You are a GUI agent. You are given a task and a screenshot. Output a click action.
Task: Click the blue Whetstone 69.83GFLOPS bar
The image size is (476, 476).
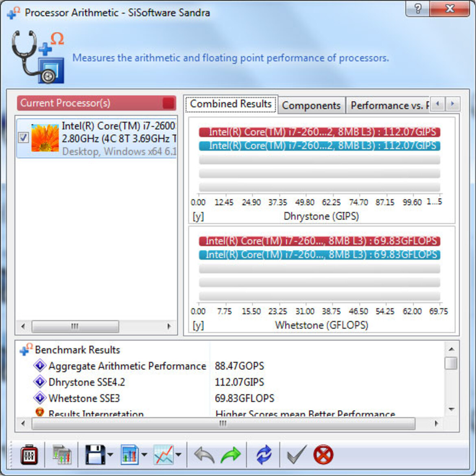coord(319,254)
